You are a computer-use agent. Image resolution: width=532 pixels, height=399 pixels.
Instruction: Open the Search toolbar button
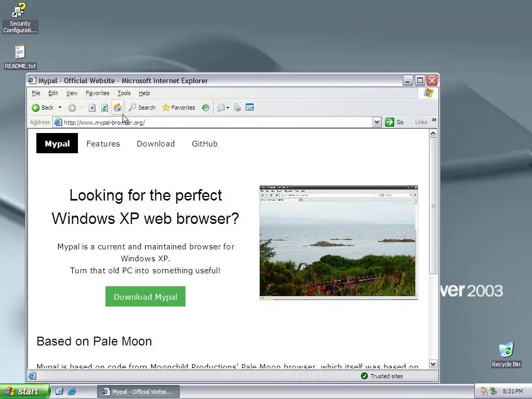pos(142,108)
